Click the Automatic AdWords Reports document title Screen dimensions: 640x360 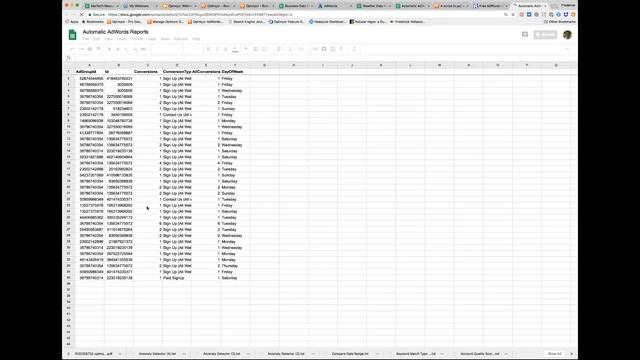pos(116,32)
